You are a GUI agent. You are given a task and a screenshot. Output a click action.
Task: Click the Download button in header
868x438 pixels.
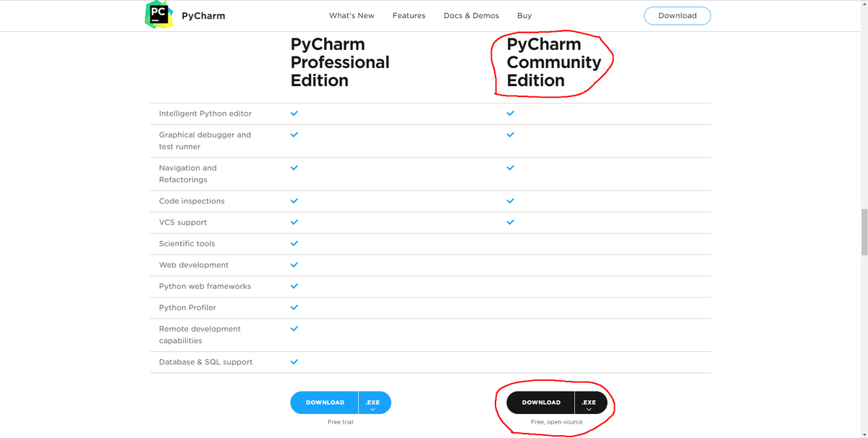[677, 15]
